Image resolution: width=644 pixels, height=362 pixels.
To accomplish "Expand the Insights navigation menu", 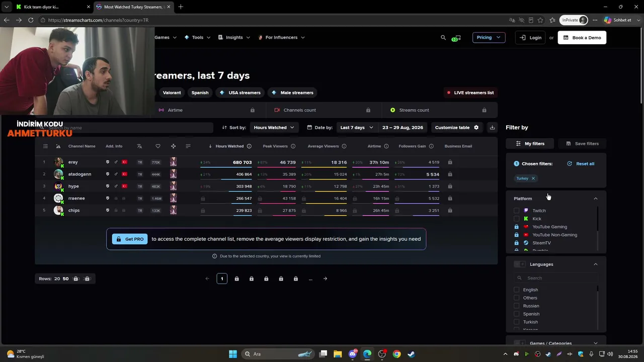I will [234, 37].
